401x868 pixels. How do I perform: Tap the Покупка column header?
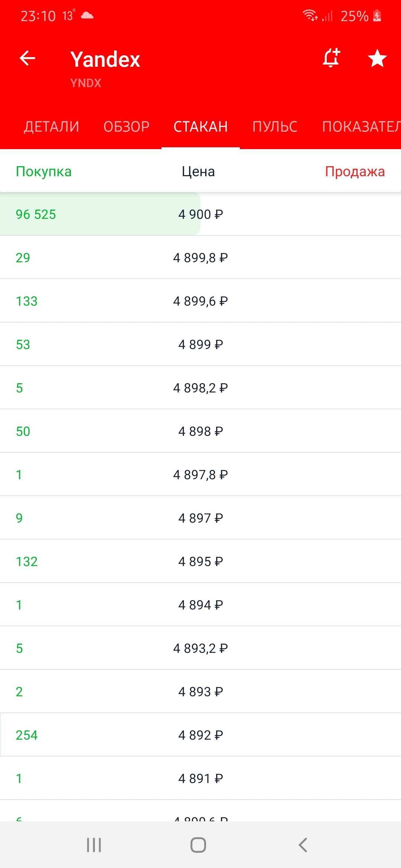point(44,171)
